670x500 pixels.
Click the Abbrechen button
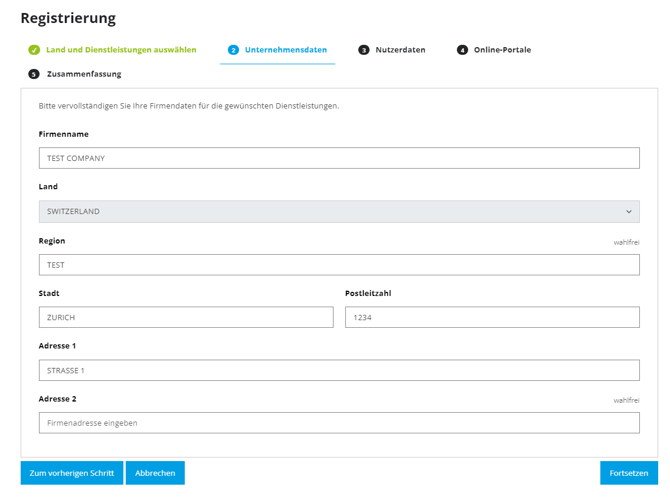pyautogui.click(x=155, y=473)
